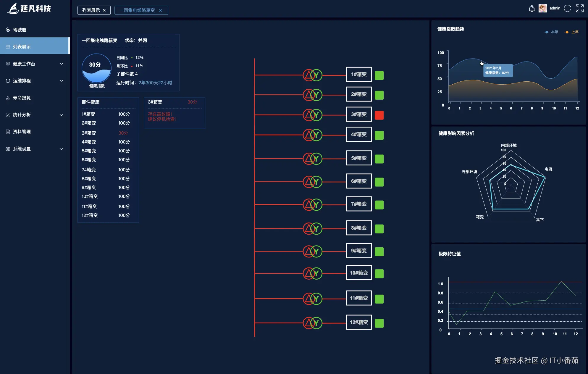Open 资料管理 in the sidebar
Screen dimensions: 588x374
tap(35, 132)
